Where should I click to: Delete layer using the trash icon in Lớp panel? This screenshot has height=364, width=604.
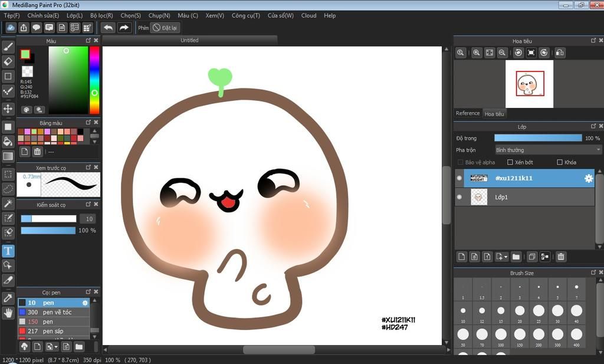561,257
